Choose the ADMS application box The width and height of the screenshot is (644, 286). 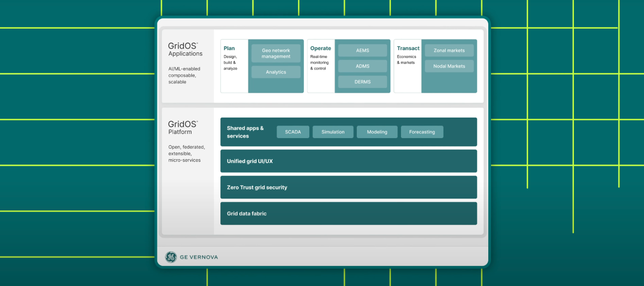[x=363, y=66]
